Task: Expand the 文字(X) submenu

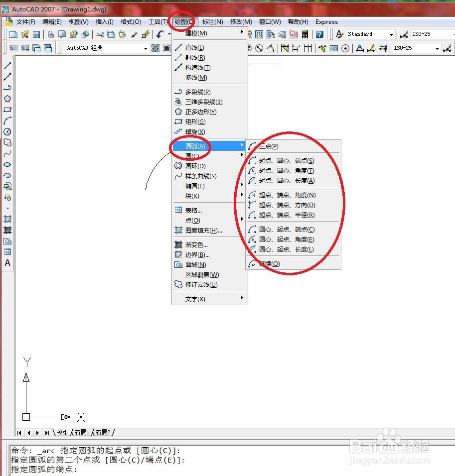Action: (x=210, y=299)
